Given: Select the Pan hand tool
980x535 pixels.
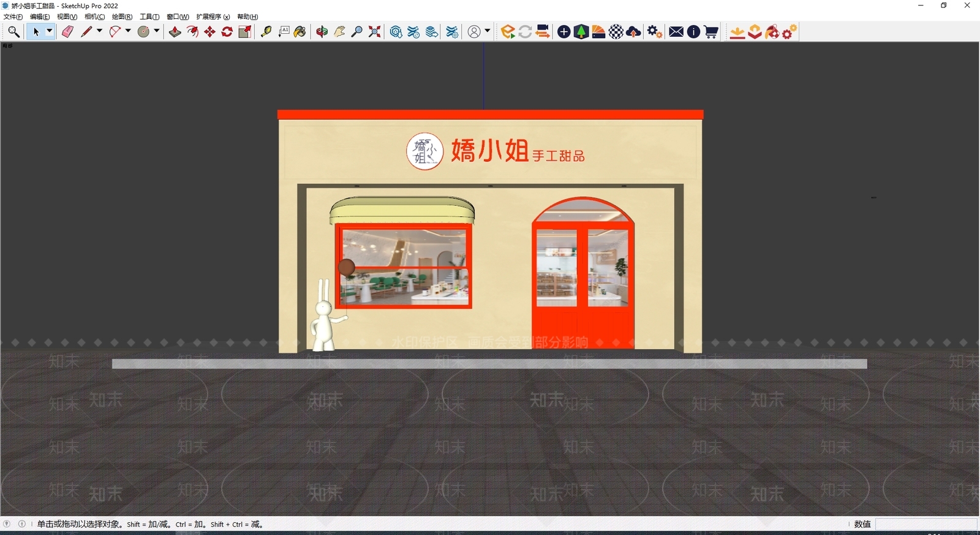Looking at the screenshot, I should click(339, 32).
